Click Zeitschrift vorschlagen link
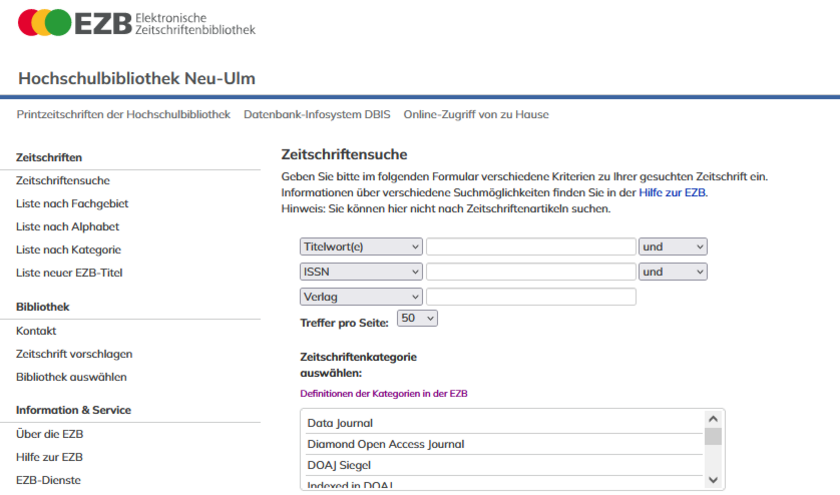 [x=74, y=354]
